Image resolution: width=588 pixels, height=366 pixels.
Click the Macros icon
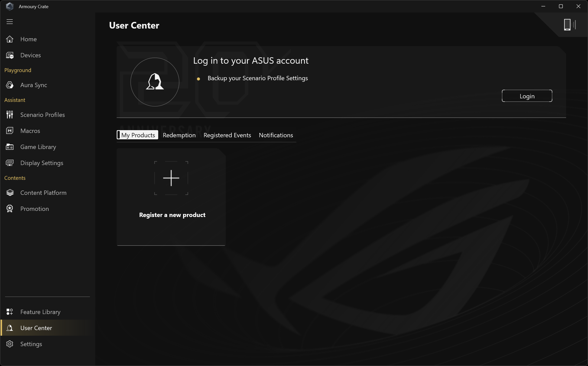(10, 131)
